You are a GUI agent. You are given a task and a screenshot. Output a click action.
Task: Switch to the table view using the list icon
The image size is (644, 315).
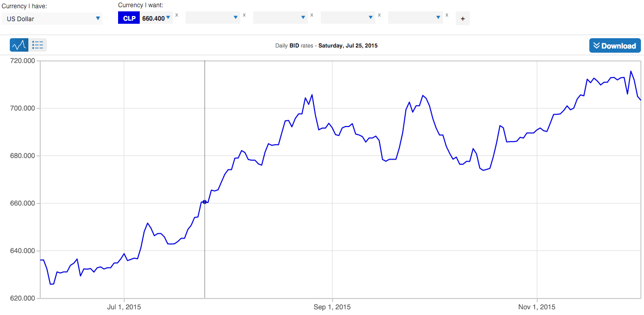[37, 44]
